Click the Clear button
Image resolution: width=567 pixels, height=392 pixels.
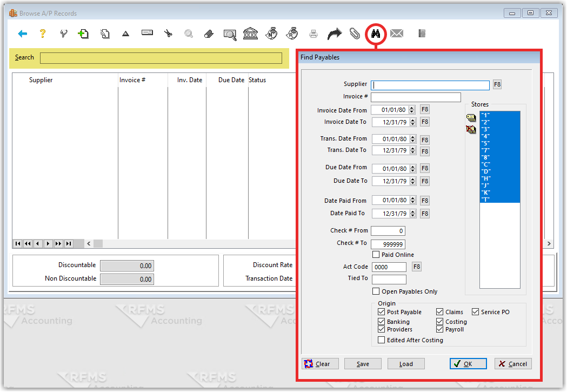[319, 363]
